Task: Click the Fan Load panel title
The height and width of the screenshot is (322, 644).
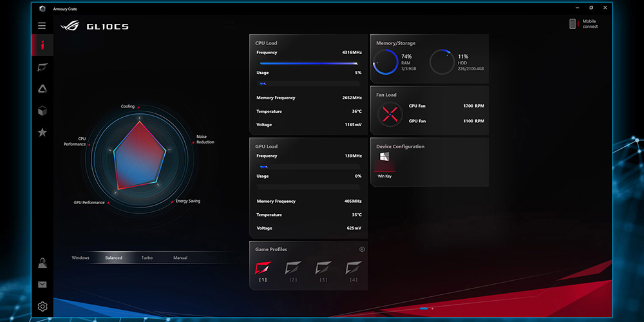Action: coord(386,95)
